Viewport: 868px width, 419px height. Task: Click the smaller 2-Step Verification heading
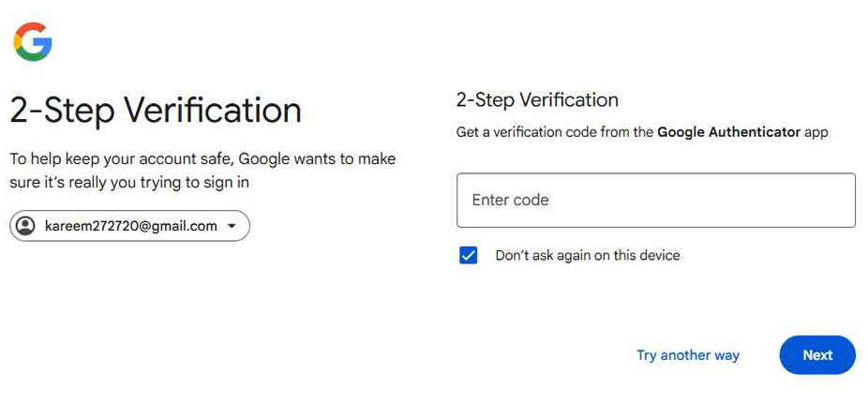tap(537, 100)
